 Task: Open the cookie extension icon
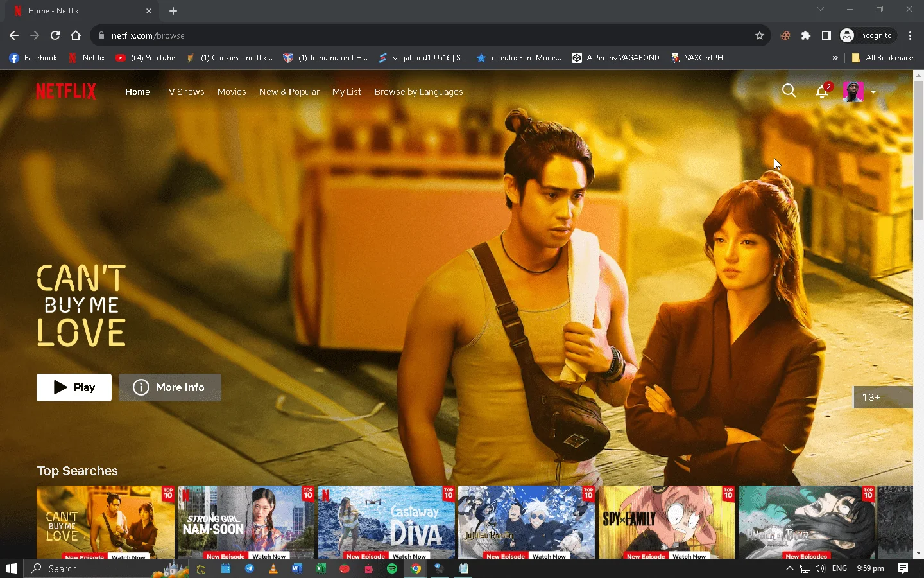tap(785, 35)
